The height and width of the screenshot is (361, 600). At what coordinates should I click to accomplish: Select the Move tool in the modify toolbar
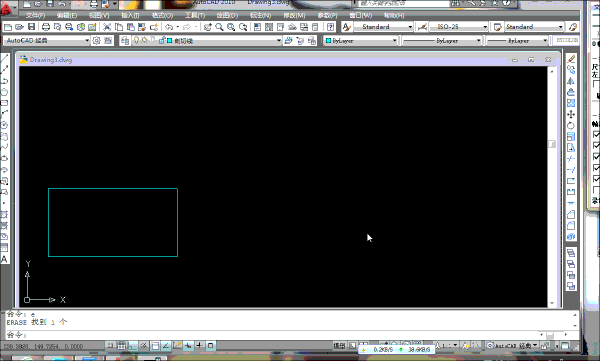coord(571,114)
